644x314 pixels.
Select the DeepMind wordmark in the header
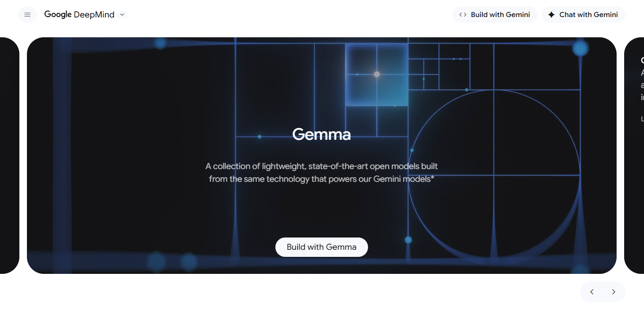(94, 14)
